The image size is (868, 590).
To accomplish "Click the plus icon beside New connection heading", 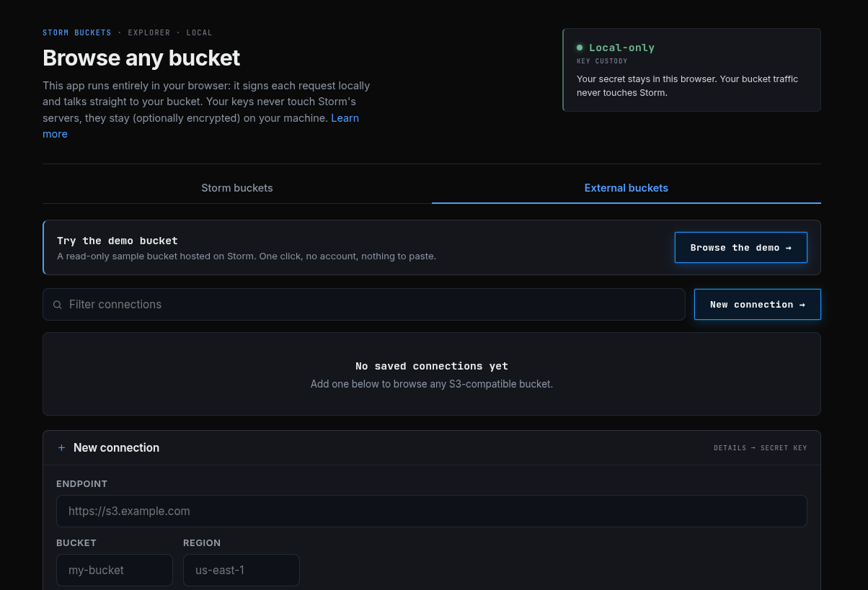I will click(61, 448).
